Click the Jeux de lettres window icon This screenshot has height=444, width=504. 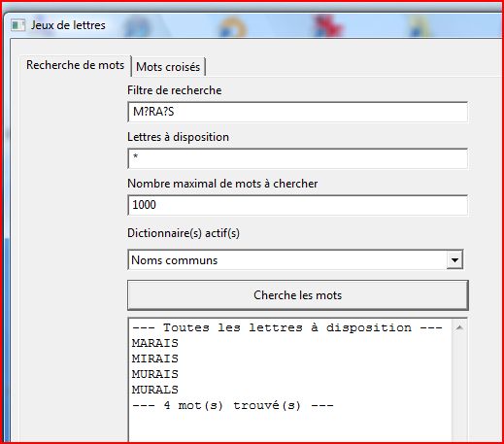click(x=17, y=25)
